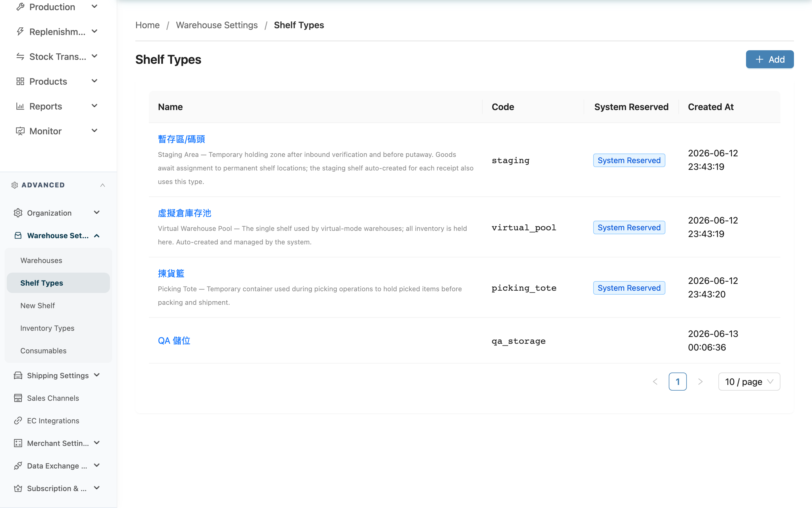812x508 pixels.
Task: Expand the Subscription menu chevron
Action: click(x=97, y=488)
